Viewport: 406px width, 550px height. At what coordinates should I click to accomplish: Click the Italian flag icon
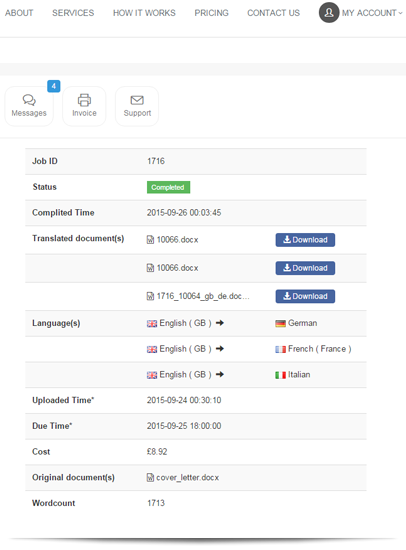(280, 375)
